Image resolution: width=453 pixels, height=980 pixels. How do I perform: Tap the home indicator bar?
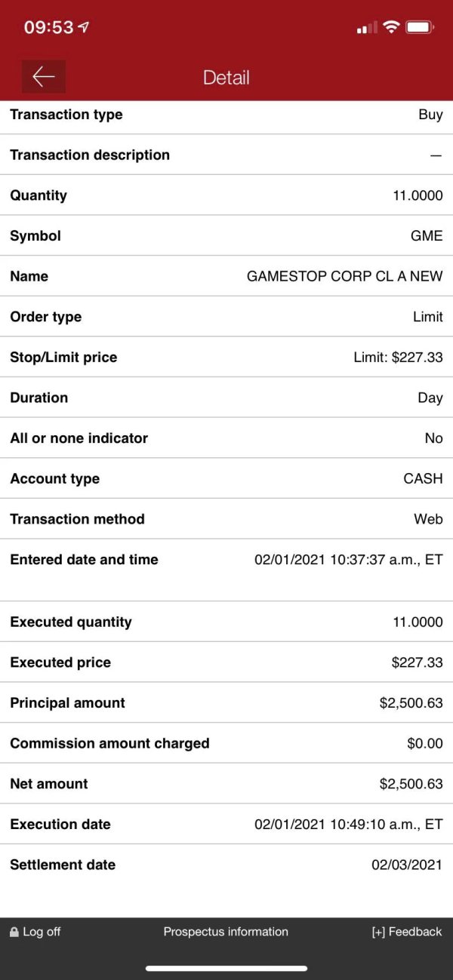coord(226,968)
